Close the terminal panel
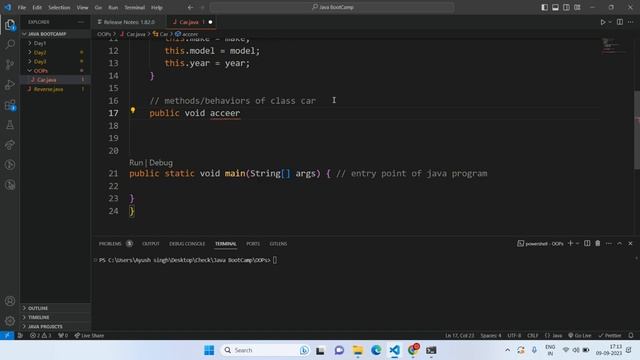Viewport: 640px width, 360px height. coord(630,243)
